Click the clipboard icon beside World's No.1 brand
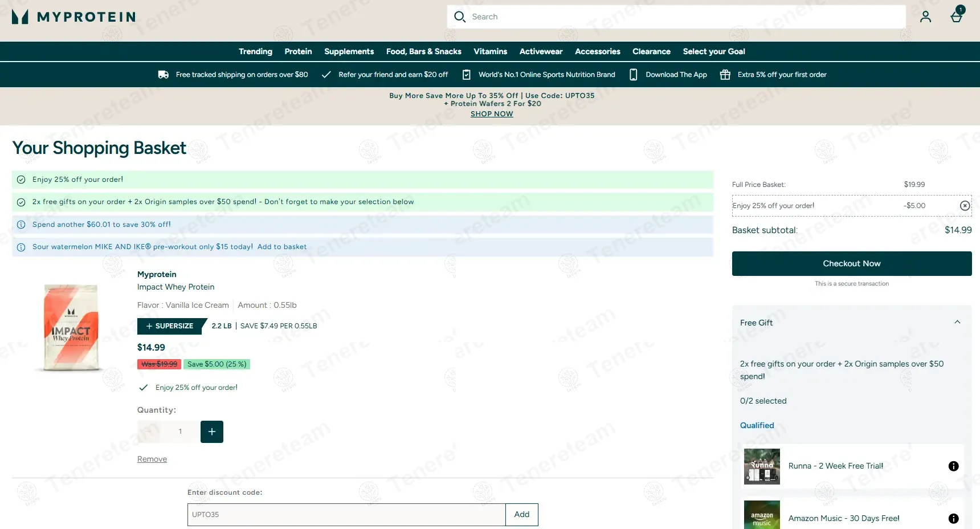 click(x=467, y=75)
